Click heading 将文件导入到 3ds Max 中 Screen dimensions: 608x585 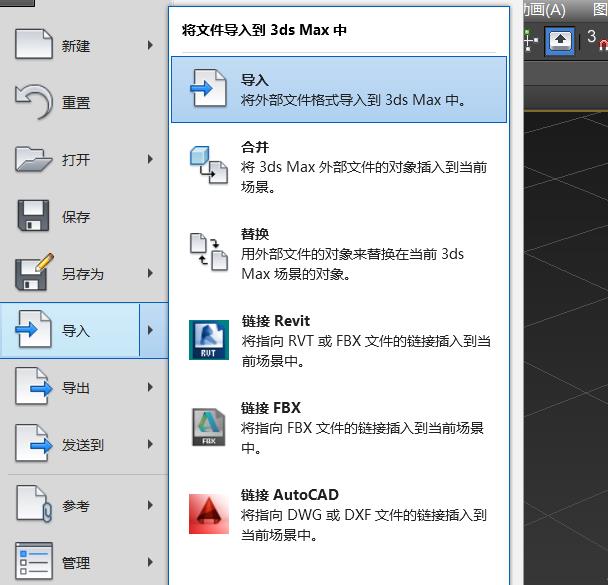tap(264, 30)
